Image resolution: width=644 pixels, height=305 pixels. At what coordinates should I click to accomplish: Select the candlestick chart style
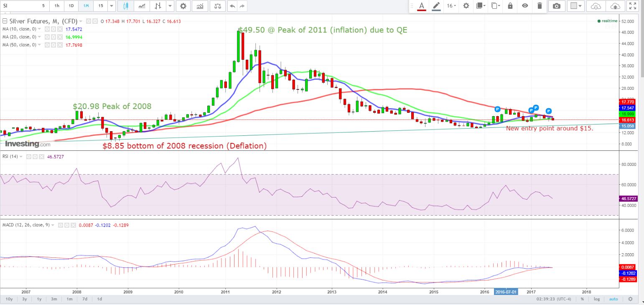pos(126,6)
